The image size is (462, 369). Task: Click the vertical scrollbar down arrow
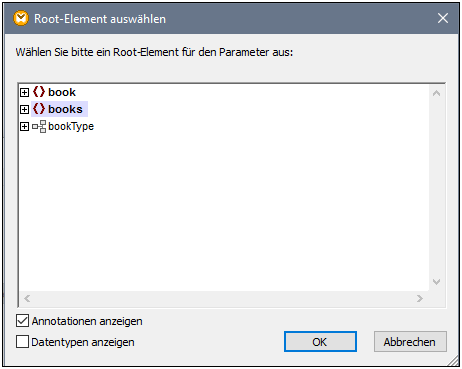pos(436,282)
